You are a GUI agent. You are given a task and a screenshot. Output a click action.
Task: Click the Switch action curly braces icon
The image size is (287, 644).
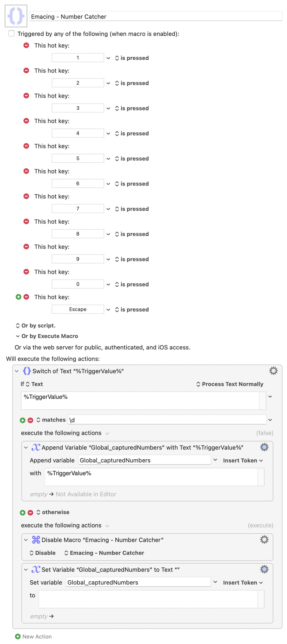pyautogui.click(x=27, y=371)
